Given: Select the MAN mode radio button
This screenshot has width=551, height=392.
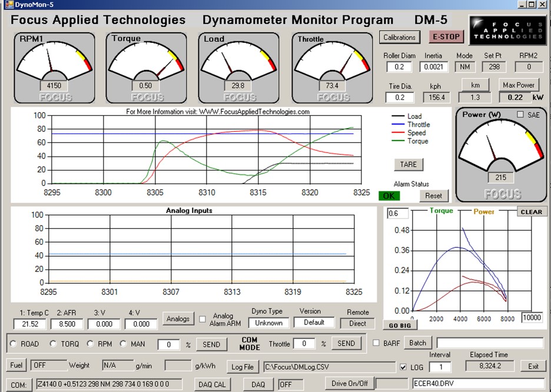Looking at the screenshot, I should click(123, 344).
